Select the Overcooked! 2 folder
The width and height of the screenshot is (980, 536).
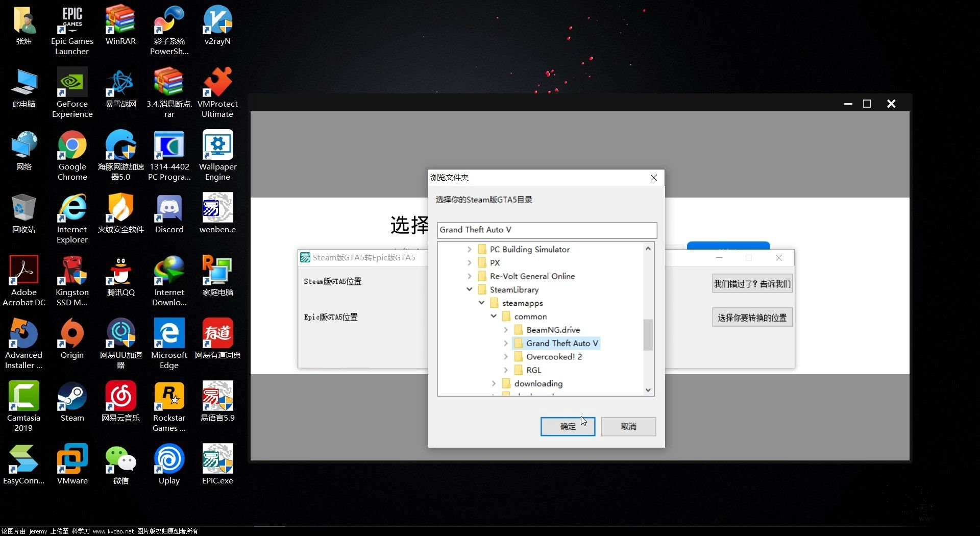(548, 357)
